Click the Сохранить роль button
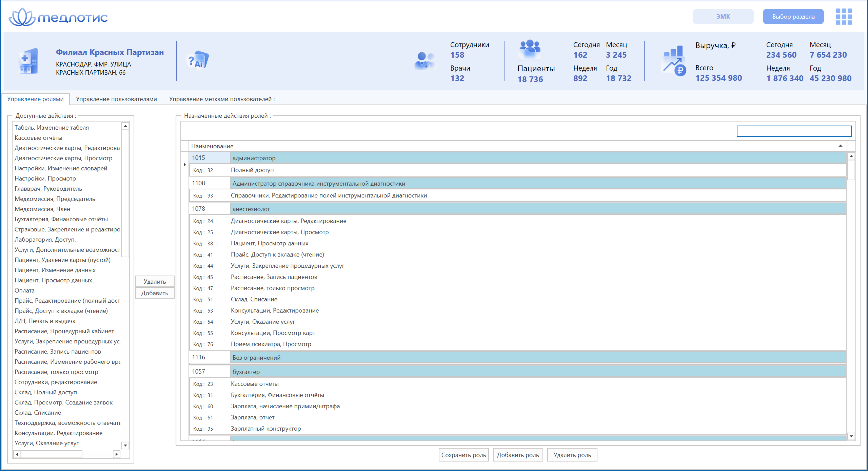 pyautogui.click(x=464, y=455)
